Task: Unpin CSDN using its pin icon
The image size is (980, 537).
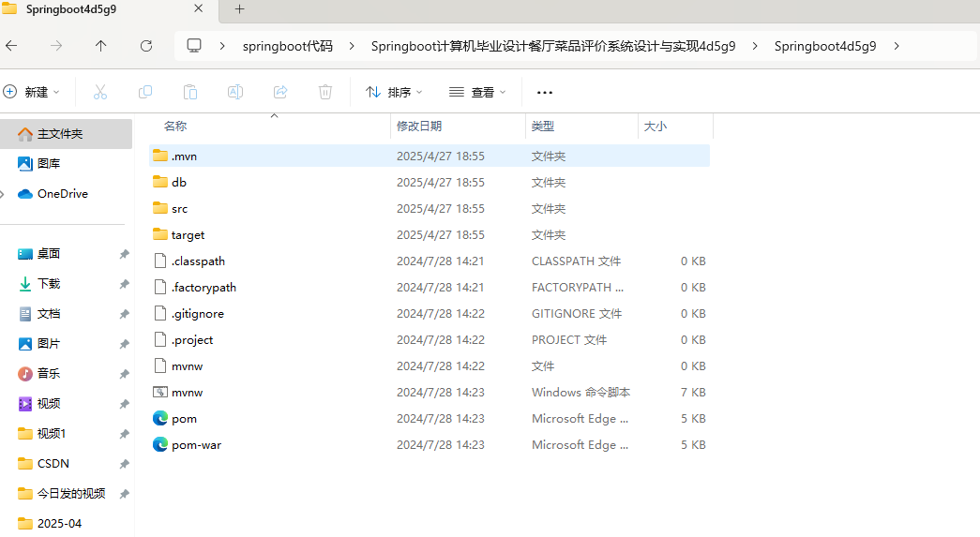Action: (124, 464)
